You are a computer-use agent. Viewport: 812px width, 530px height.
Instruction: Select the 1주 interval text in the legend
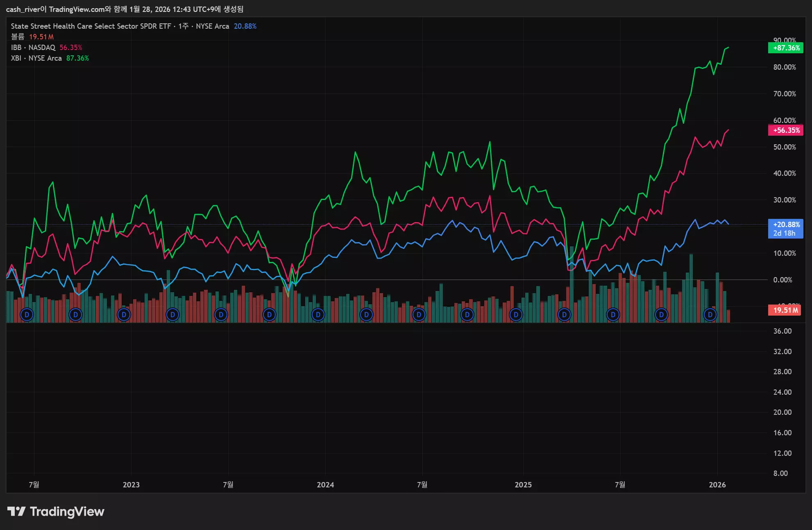(183, 26)
